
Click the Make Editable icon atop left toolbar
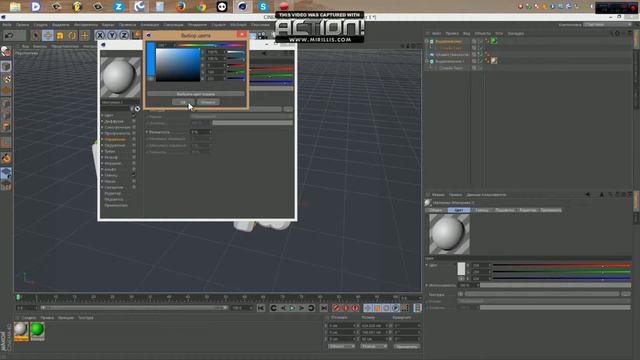click(6, 51)
